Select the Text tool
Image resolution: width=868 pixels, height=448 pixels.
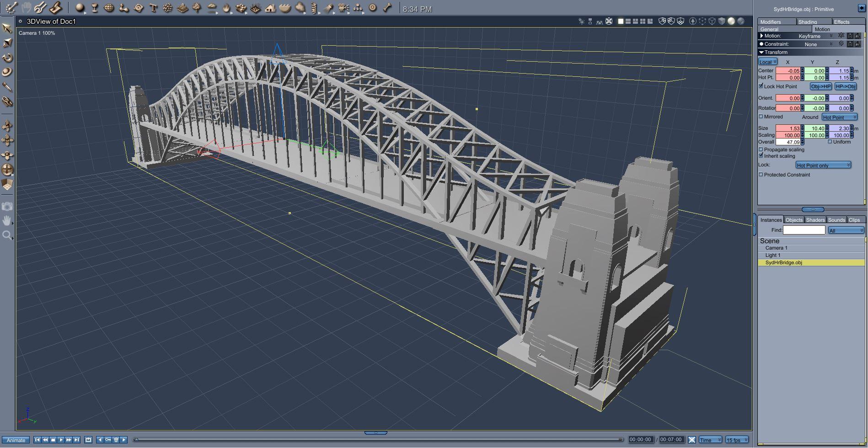[x=153, y=8]
